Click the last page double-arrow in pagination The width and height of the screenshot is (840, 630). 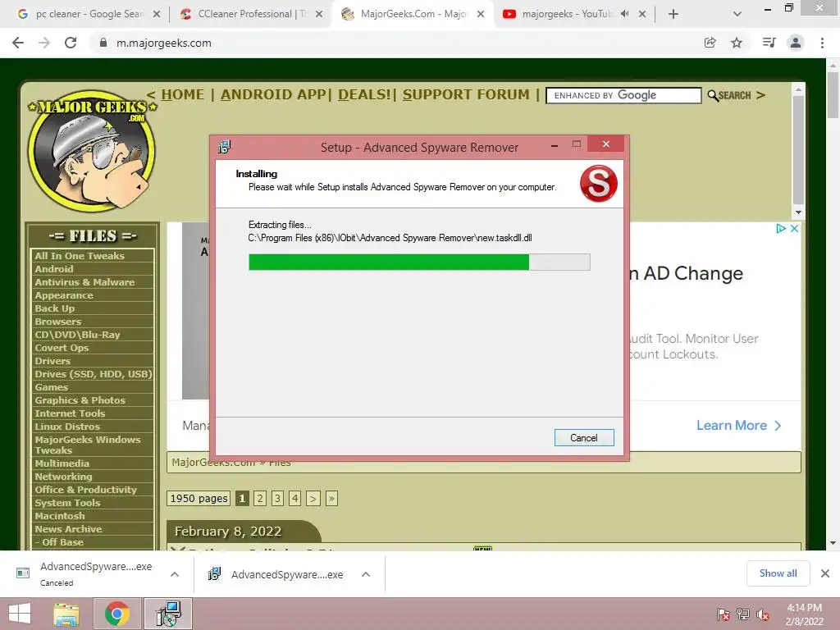pos(331,499)
